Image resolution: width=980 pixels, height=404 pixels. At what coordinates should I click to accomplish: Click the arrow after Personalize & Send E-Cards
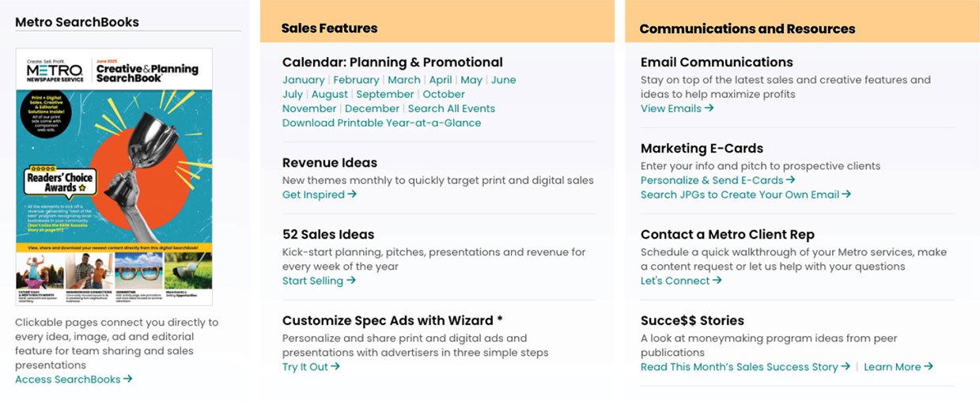click(x=791, y=180)
